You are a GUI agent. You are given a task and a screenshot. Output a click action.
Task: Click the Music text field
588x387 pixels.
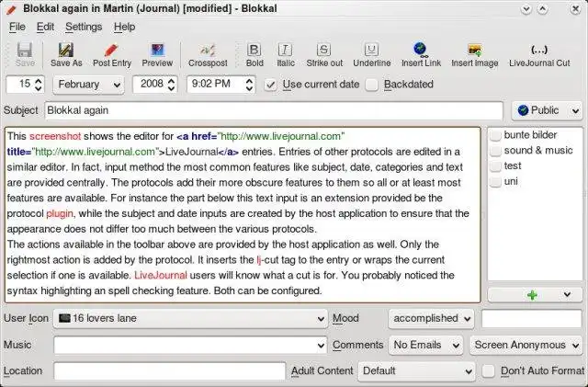coord(186,346)
